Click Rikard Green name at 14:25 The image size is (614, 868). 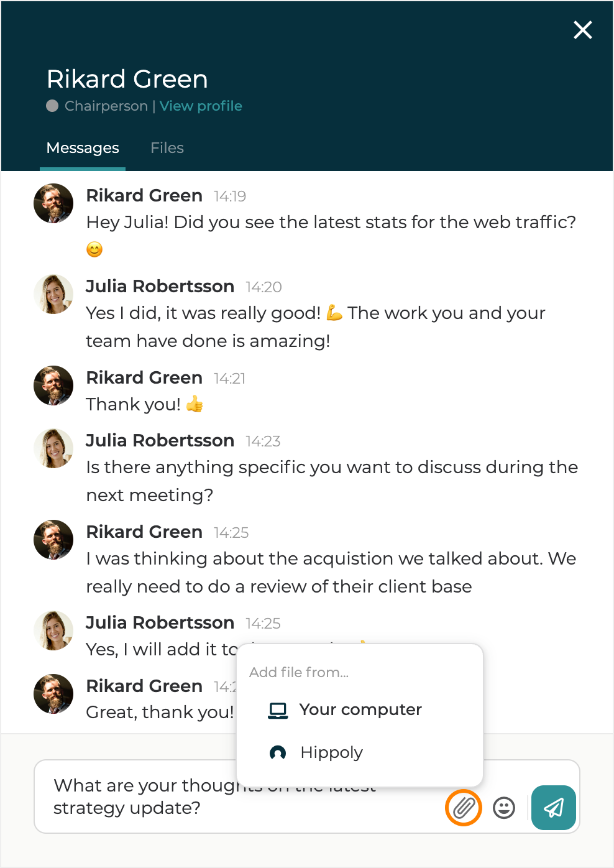144,532
